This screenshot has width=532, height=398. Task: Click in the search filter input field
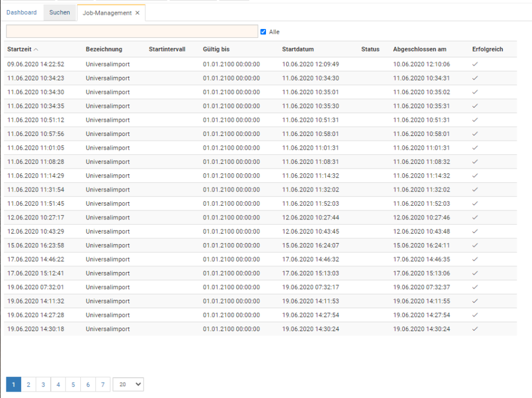132,31
